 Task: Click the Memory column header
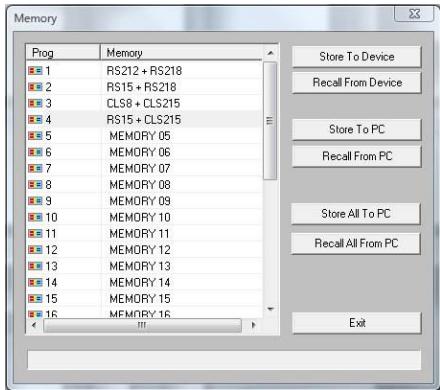pyautogui.click(x=181, y=53)
